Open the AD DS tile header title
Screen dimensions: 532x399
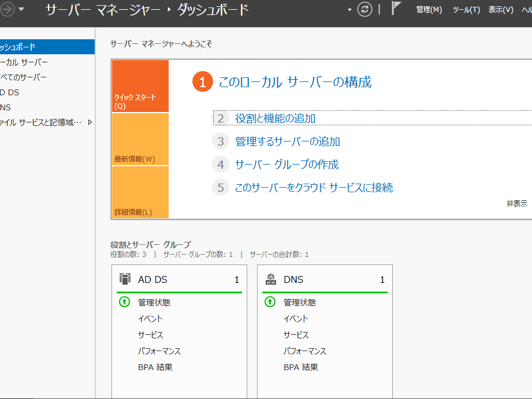pyautogui.click(x=152, y=279)
